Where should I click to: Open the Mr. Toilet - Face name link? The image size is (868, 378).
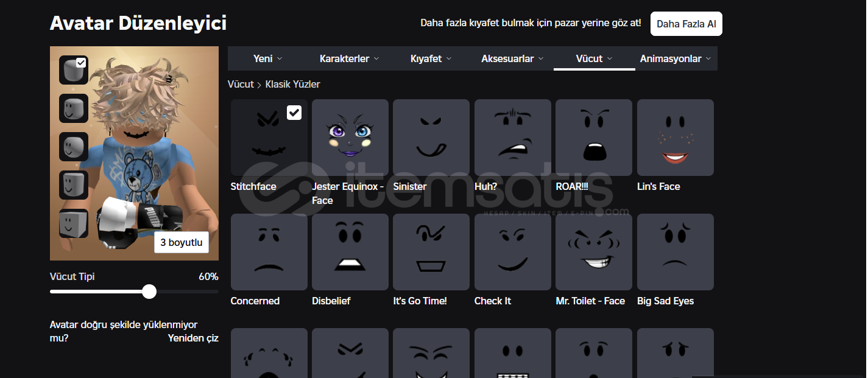point(590,301)
